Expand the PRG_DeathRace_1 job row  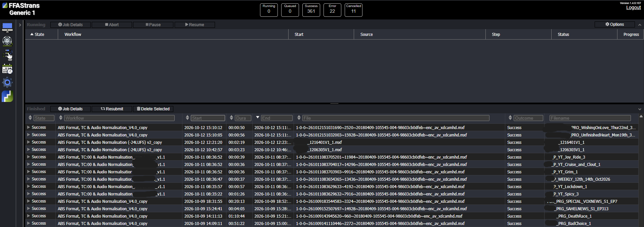(29, 216)
